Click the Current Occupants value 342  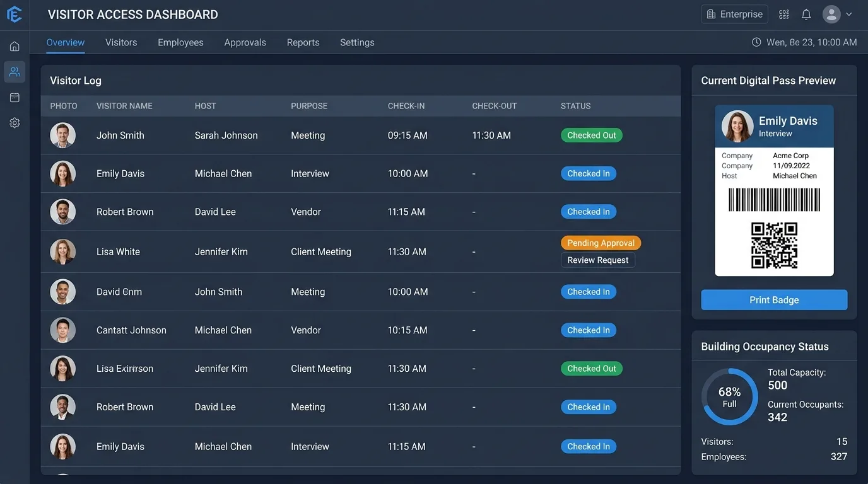pyautogui.click(x=778, y=417)
